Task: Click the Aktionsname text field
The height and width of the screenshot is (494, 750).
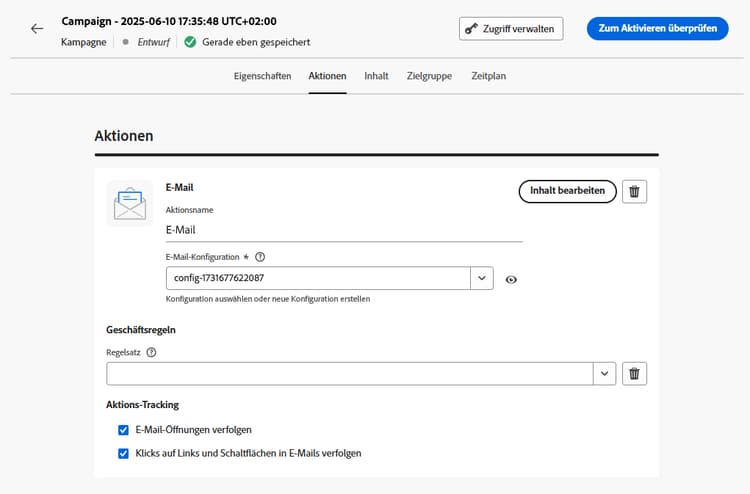Action: pyautogui.click(x=343, y=230)
